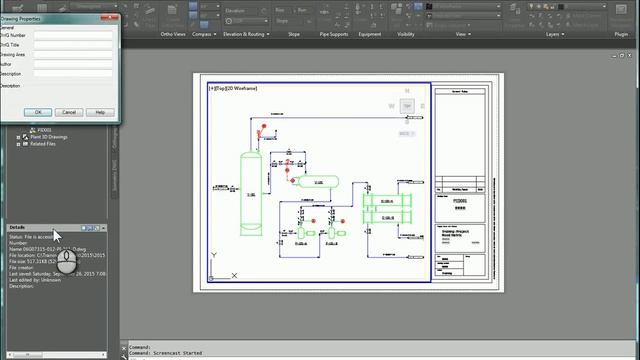Screen dimensions: 640x360
Task: Close the command line window
Action: [124, 349]
